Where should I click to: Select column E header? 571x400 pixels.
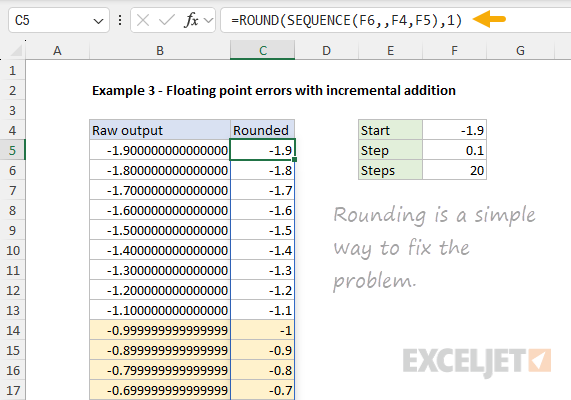[x=390, y=50]
